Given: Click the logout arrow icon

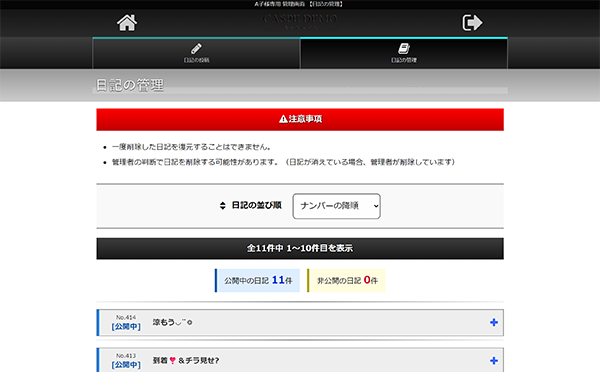Looking at the screenshot, I should pyautogui.click(x=472, y=23).
